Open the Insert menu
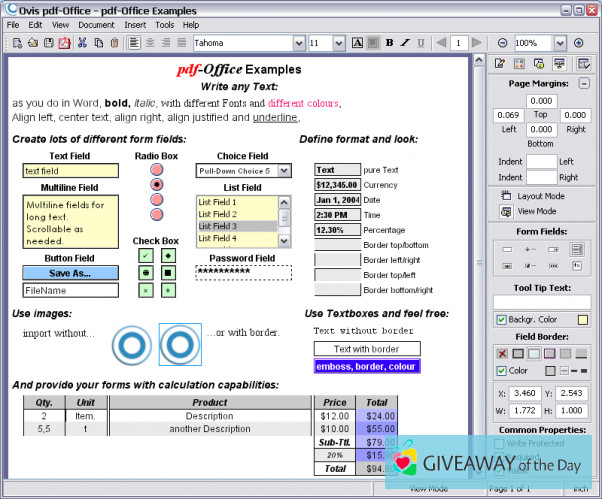 click(x=137, y=24)
